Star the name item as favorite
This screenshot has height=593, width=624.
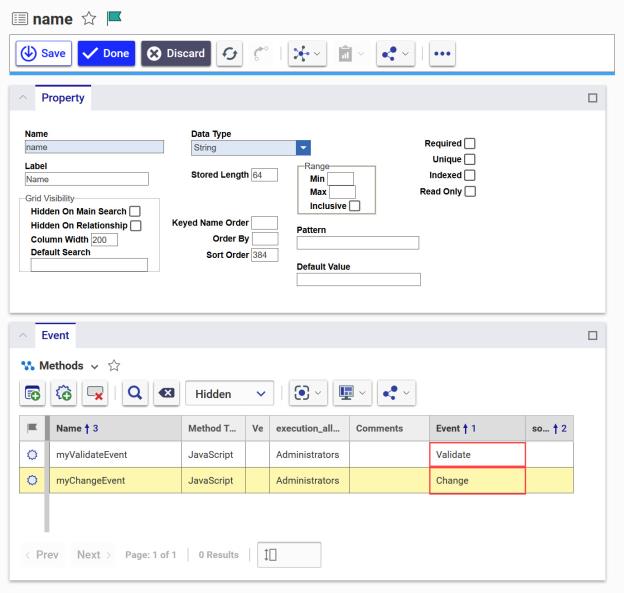point(89,18)
